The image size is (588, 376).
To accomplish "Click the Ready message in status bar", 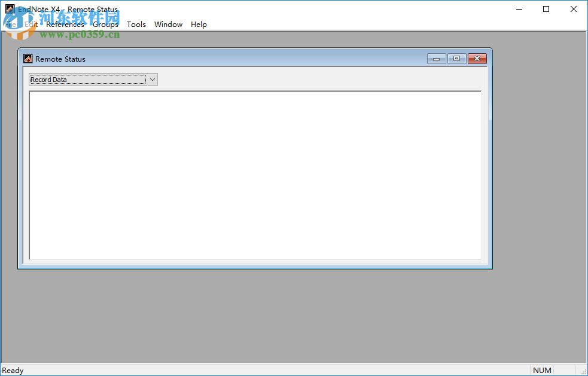I will (x=13, y=370).
